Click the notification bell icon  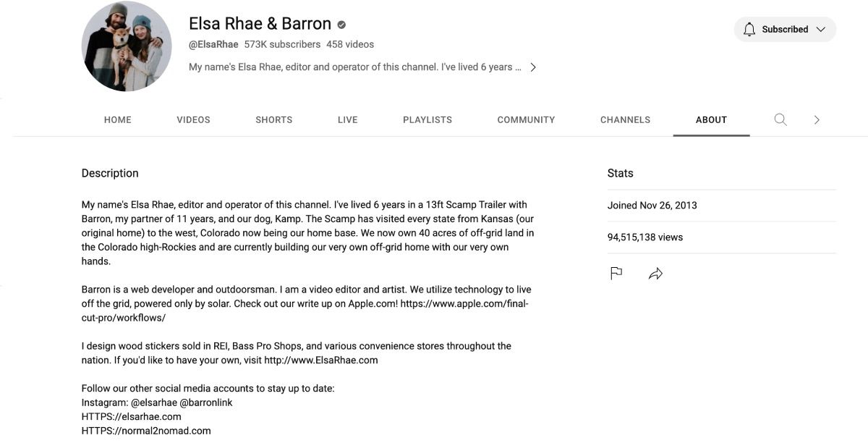[x=749, y=30]
